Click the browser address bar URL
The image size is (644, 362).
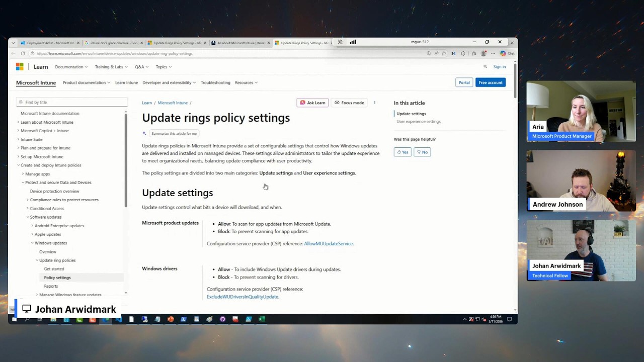(x=114, y=53)
